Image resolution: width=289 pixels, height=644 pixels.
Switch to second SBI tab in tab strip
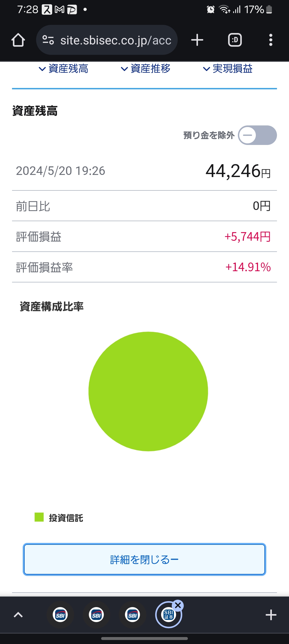tap(96, 615)
